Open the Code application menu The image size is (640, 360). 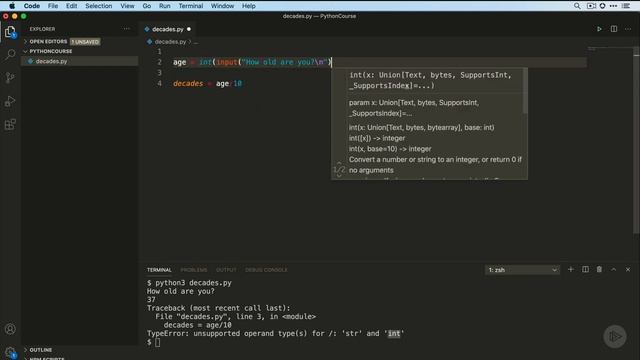point(31,6)
